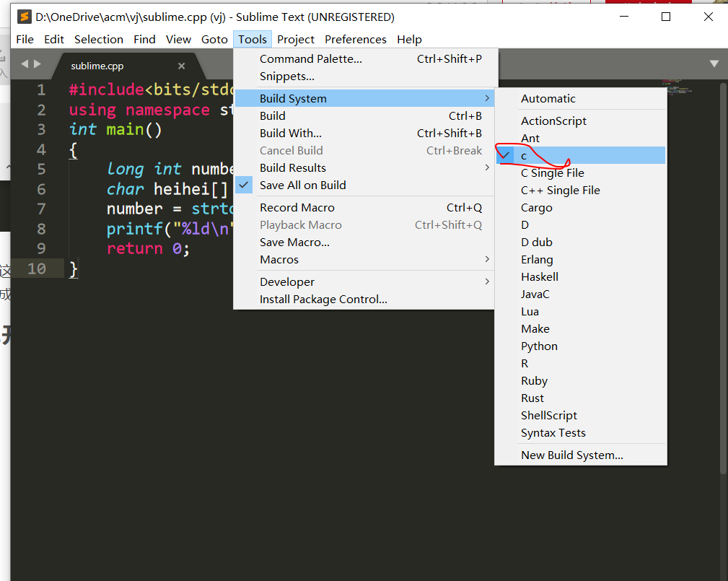The width and height of the screenshot is (728, 581).
Task: Open the Project menu
Action: click(296, 40)
